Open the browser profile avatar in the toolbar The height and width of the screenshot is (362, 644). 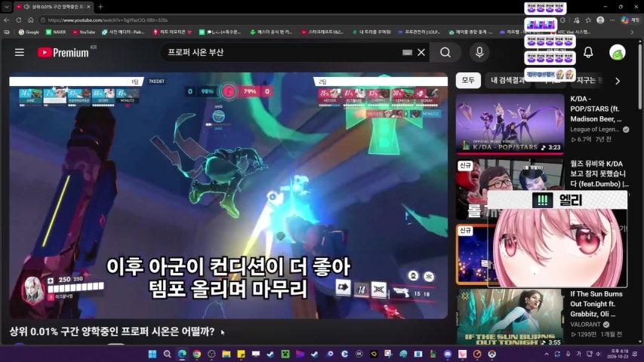click(600, 20)
